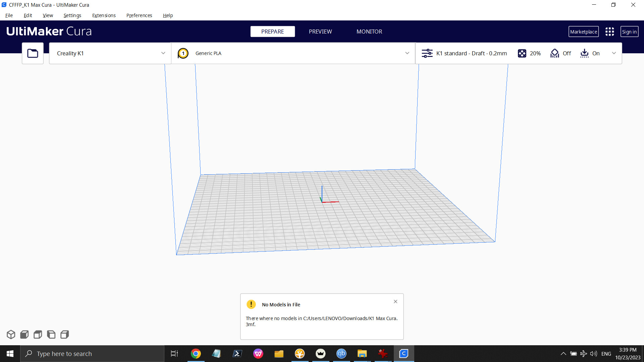Open the file folder icon
The image size is (644, 362).
33,53
